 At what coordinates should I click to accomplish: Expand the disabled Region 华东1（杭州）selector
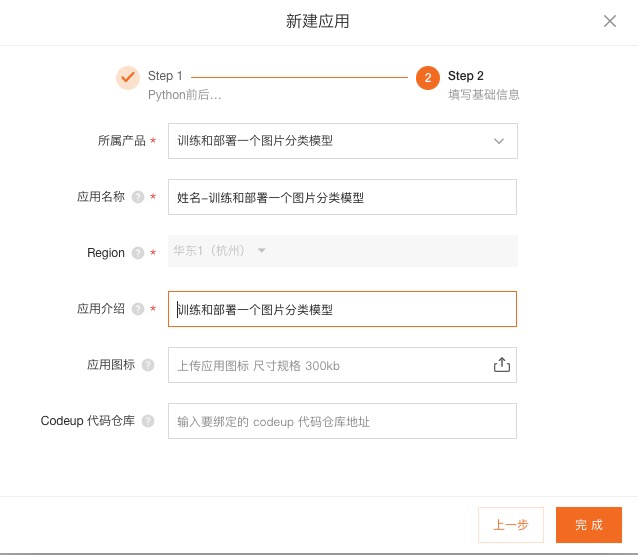343,251
